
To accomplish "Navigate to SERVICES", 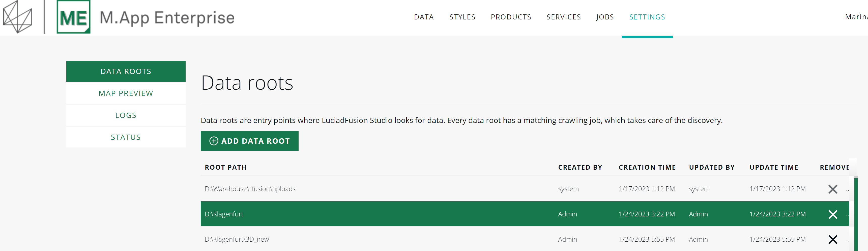I will (563, 17).
